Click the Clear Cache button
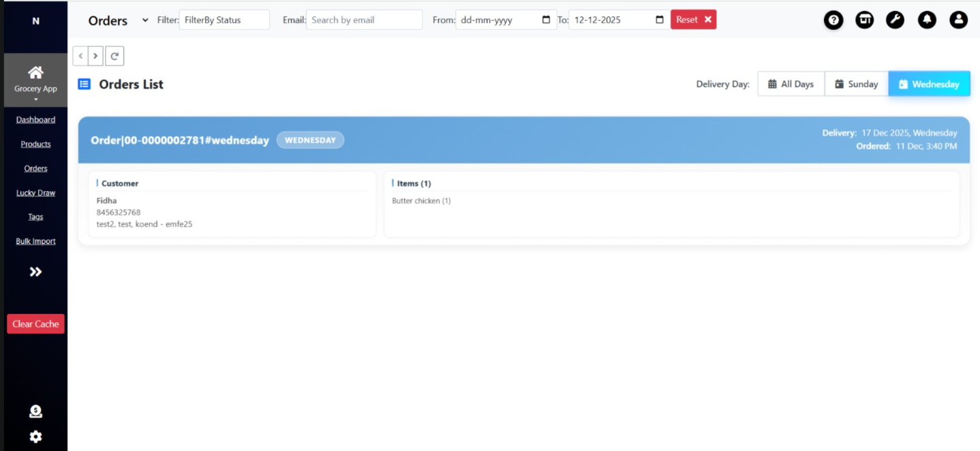 35,324
